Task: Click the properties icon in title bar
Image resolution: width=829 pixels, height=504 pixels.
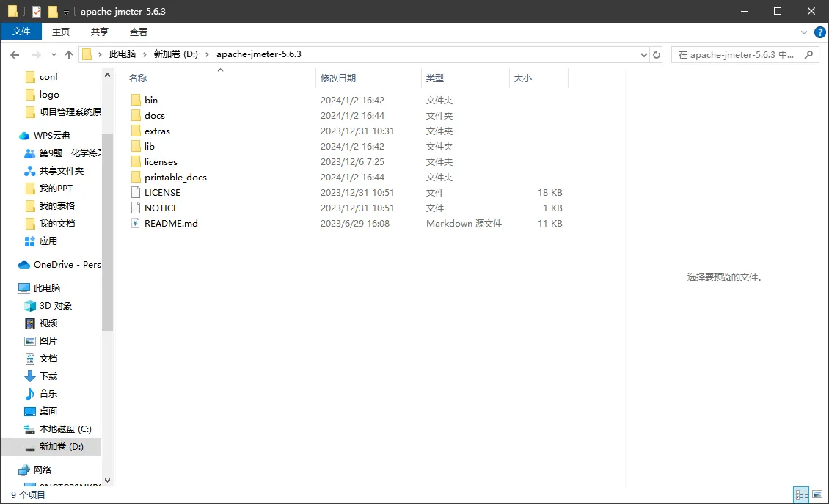Action: pyautogui.click(x=36, y=11)
